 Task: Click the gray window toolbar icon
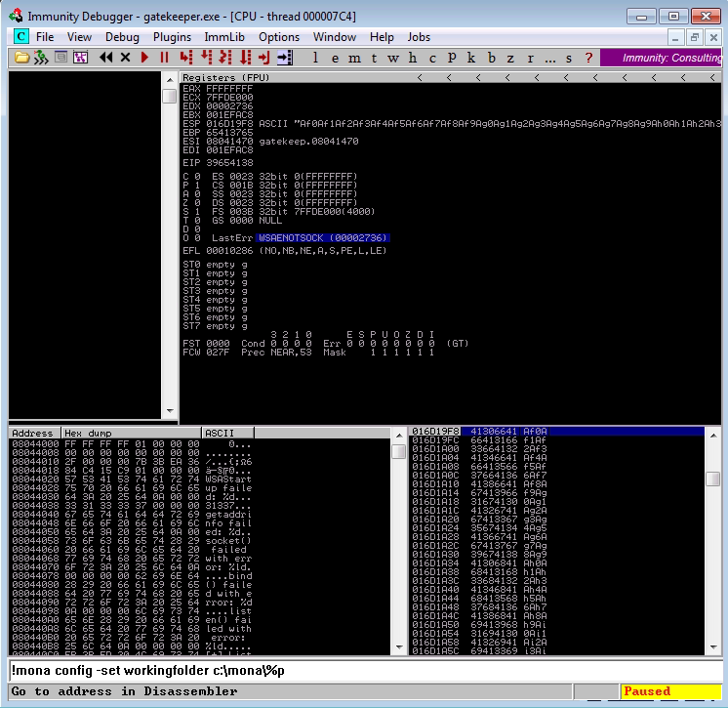point(61,58)
